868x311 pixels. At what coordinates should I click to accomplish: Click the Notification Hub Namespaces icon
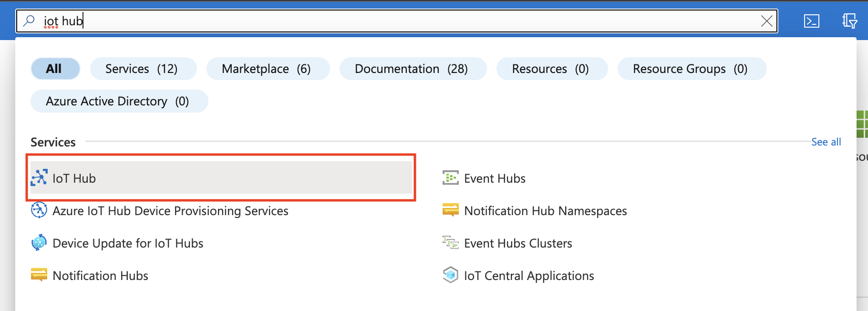pos(451,210)
